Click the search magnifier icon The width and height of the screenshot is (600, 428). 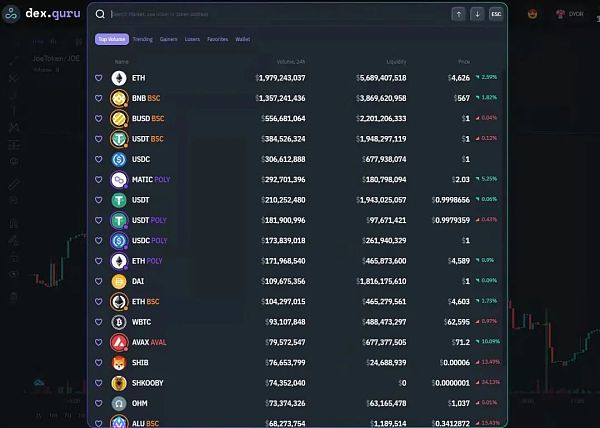click(100, 14)
